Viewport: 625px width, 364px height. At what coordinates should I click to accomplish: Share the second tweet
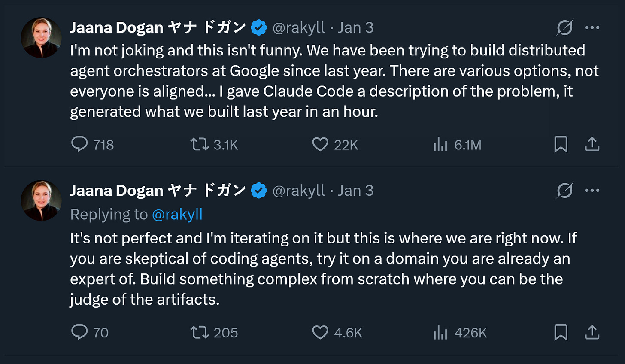point(592,332)
